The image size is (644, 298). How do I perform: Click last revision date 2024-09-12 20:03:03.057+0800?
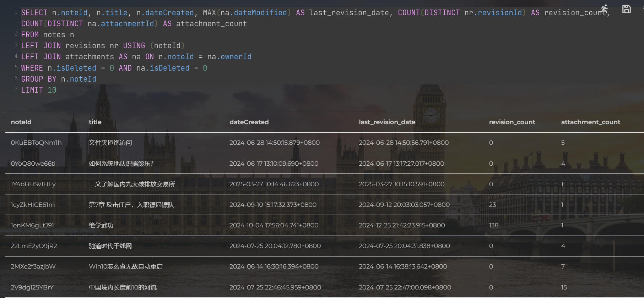(x=404, y=205)
